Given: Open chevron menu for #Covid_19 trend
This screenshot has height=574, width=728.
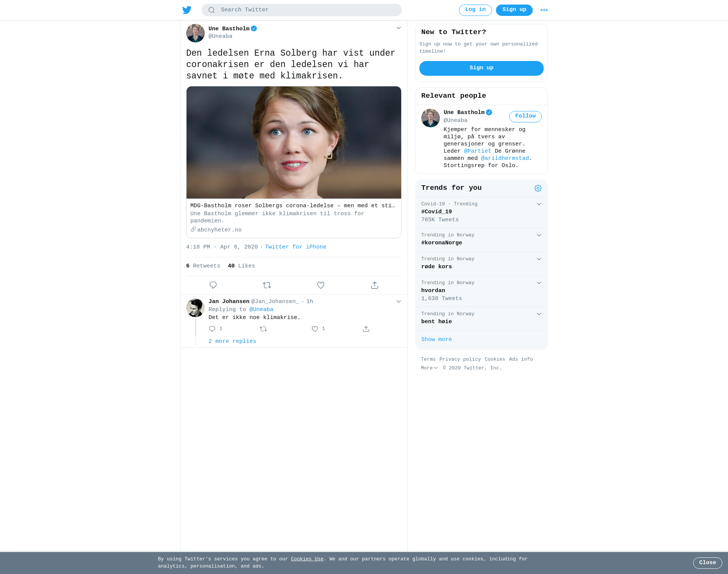Looking at the screenshot, I should 539,204.
